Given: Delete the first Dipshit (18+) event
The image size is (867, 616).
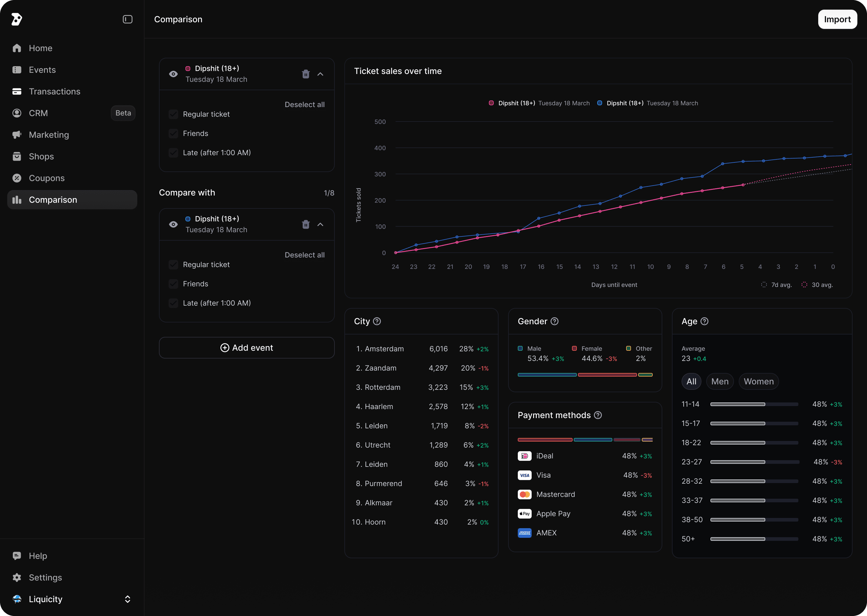Looking at the screenshot, I should click(306, 74).
